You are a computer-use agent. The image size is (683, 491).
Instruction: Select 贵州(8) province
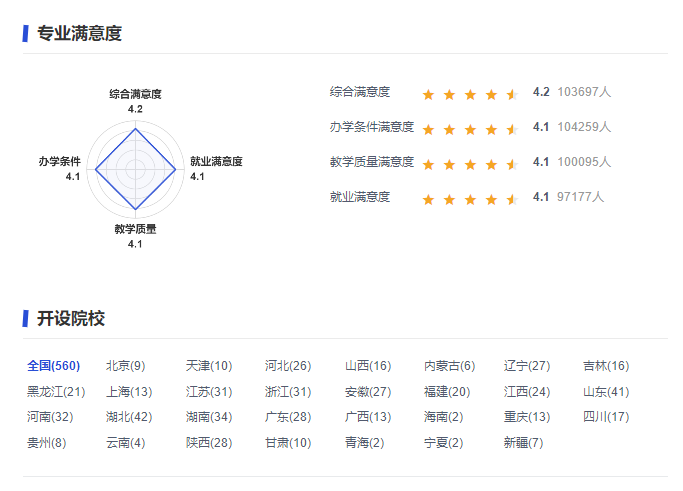(x=46, y=443)
